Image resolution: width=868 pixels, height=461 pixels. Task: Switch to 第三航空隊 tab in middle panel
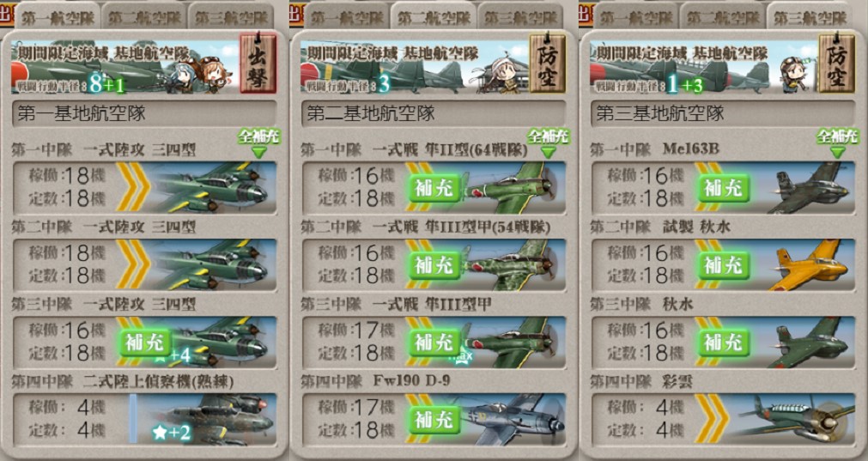521,16
